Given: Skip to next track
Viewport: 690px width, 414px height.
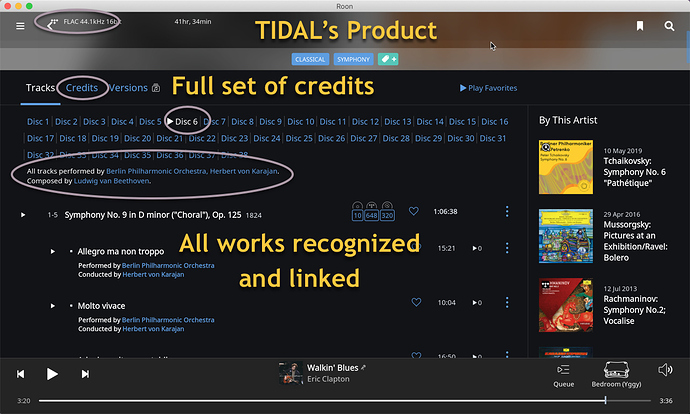Looking at the screenshot, I should pyautogui.click(x=85, y=374).
